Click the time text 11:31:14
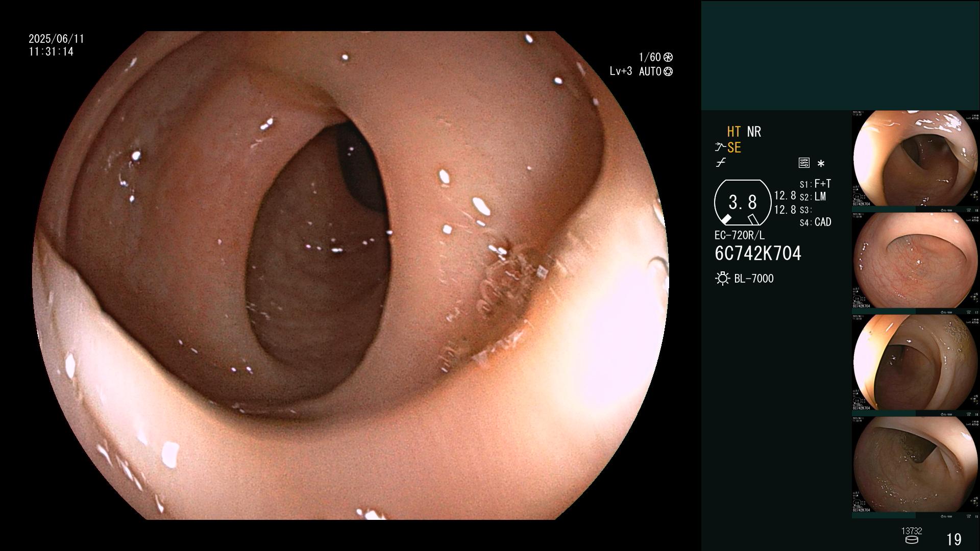 pyautogui.click(x=51, y=52)
